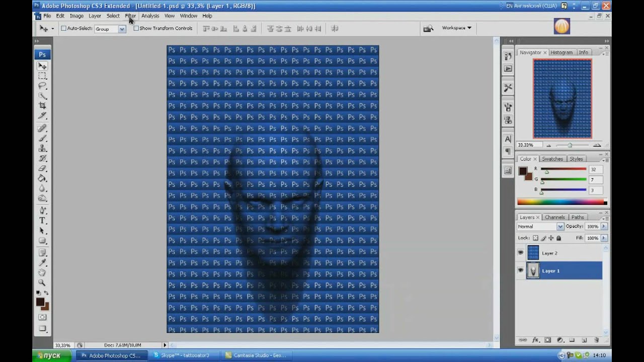The image size is (644, 362).
Task: Select the Healing Brush tool
Action: 42,128
